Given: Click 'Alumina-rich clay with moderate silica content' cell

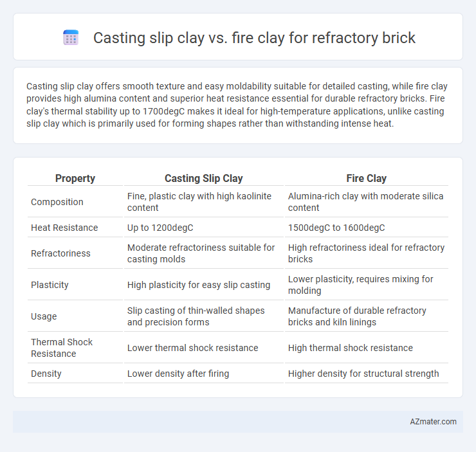Looking at the screenshot, I should click(366, 202).
